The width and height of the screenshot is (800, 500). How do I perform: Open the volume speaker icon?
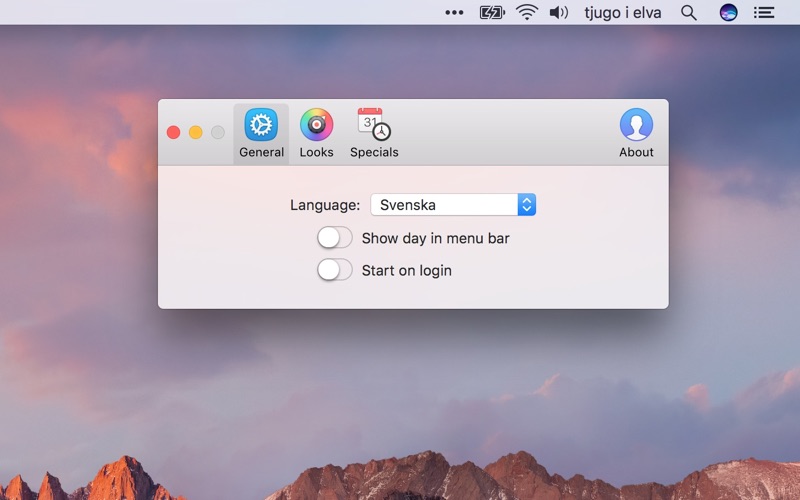(x=559, y=12)
